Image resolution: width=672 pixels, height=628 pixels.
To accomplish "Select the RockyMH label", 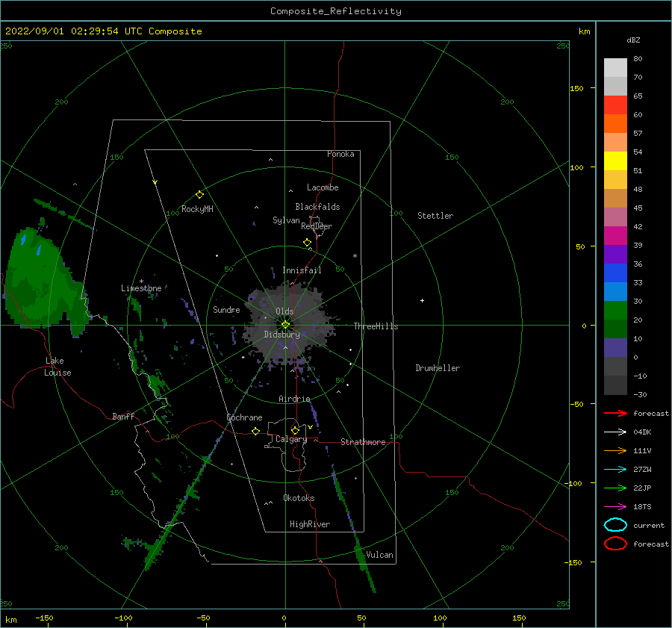I will (197, 209).
